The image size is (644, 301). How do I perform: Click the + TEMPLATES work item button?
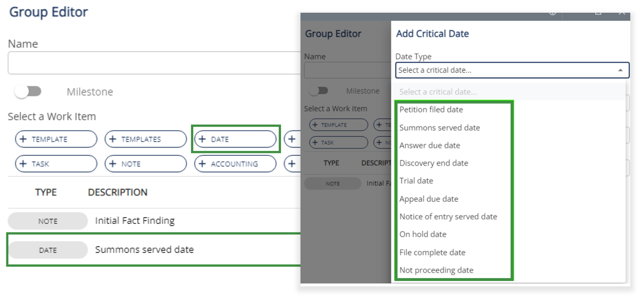[145, 139]
